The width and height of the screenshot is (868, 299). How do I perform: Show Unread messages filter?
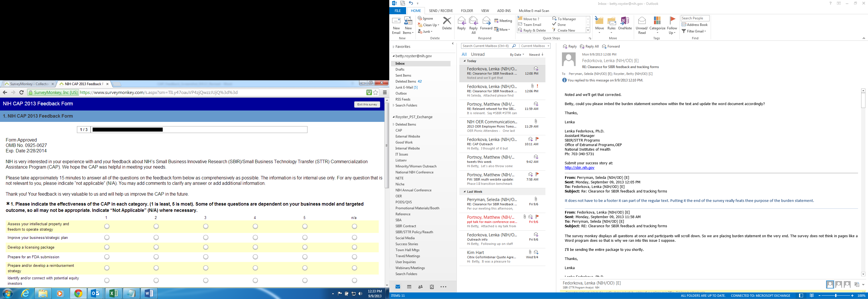[x=478, y=55]
